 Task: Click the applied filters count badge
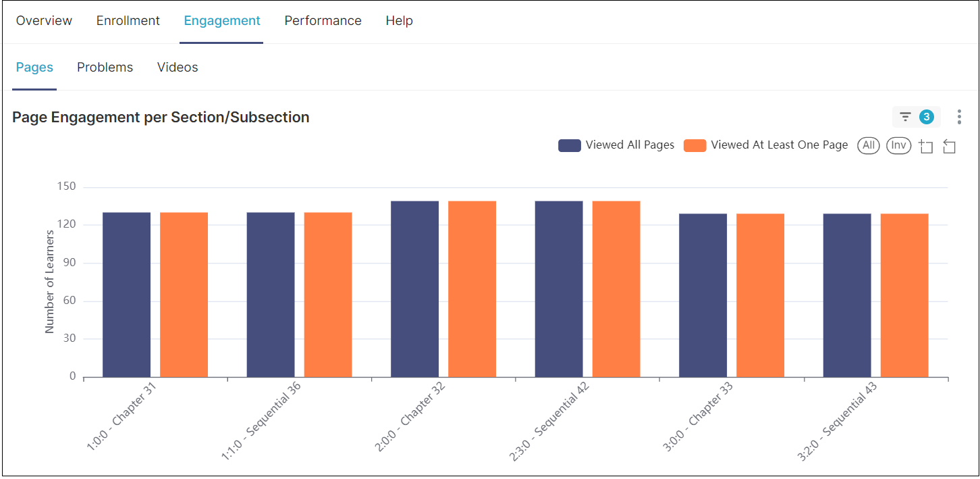pos(927,117)
